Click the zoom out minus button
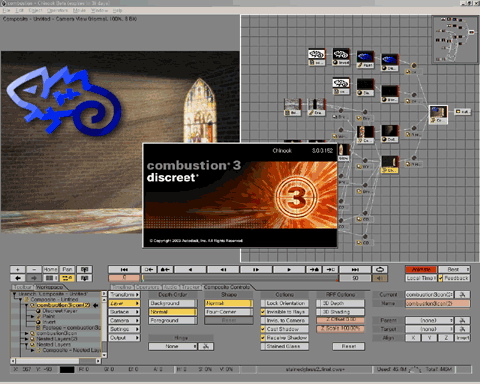The height and width of the screenshot is (384, 480). click(x=34, y=269)
